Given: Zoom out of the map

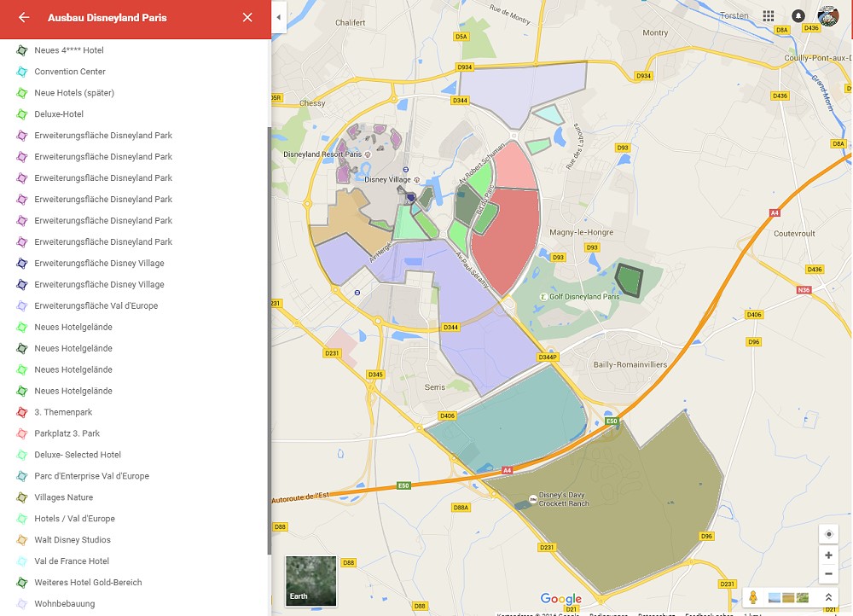Looking at the screenshot, I should 828,573.
